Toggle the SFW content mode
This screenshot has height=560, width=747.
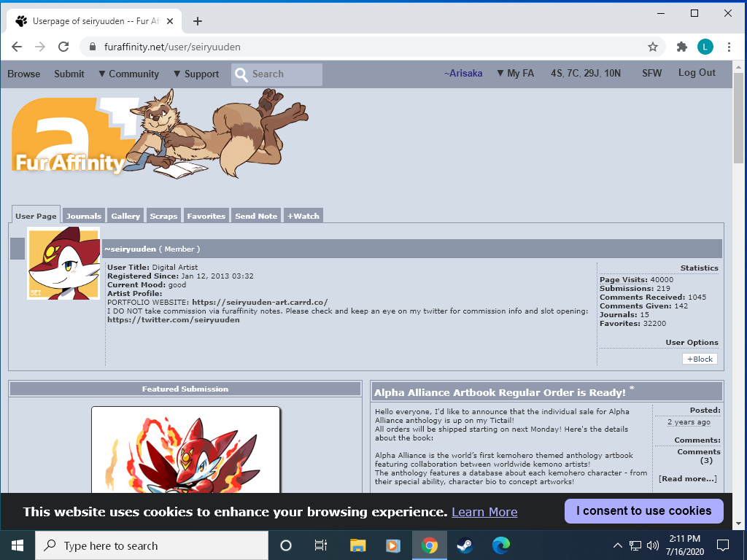(x=651, y=74)
